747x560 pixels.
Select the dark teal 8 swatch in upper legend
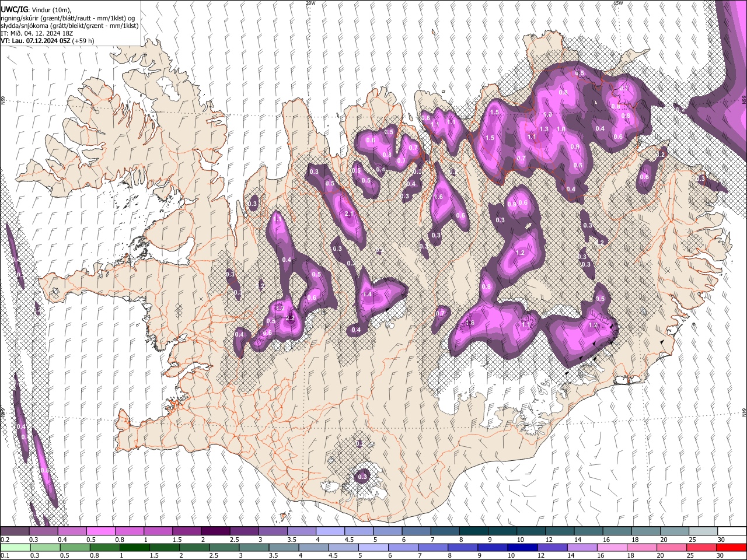tap(473, 531)
